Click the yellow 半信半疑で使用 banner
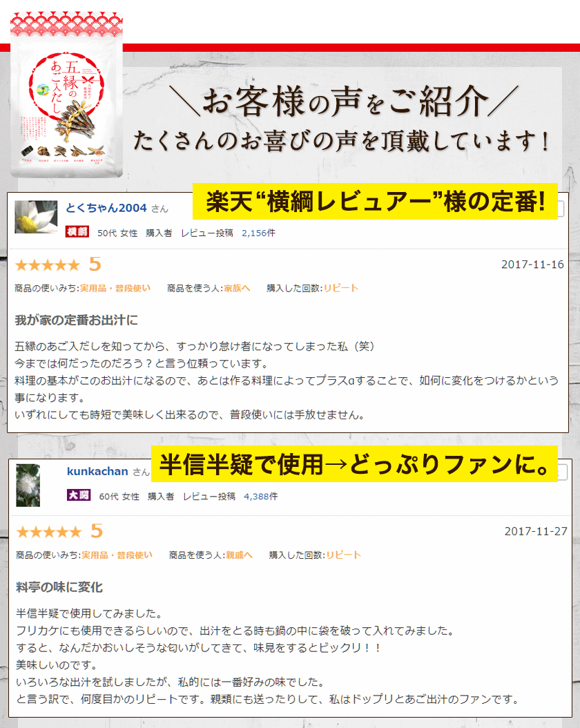580x728 pixels. (x=354, y=464)
